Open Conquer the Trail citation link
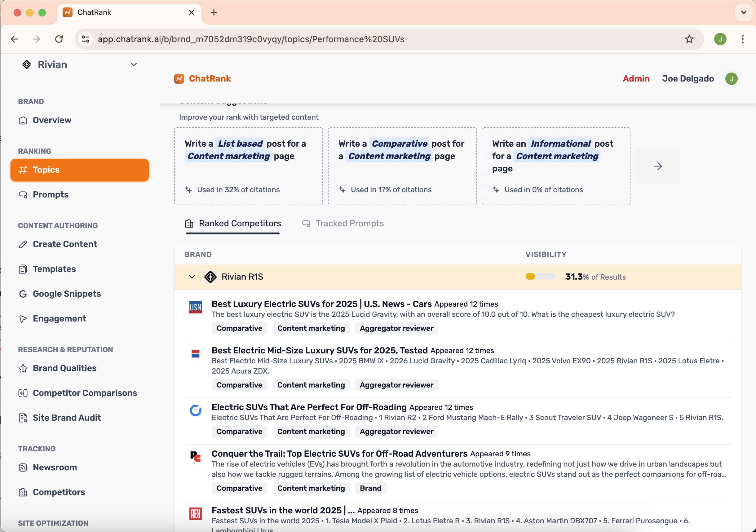This screenshot has width=756, height=532. coord(339,454)
